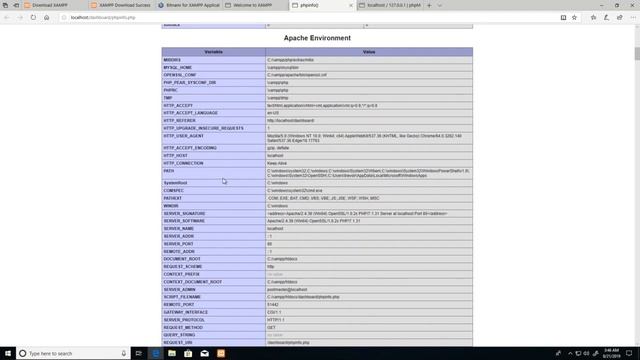
Task: Set these tabs aside icon
Action: [x=16, y=5]
